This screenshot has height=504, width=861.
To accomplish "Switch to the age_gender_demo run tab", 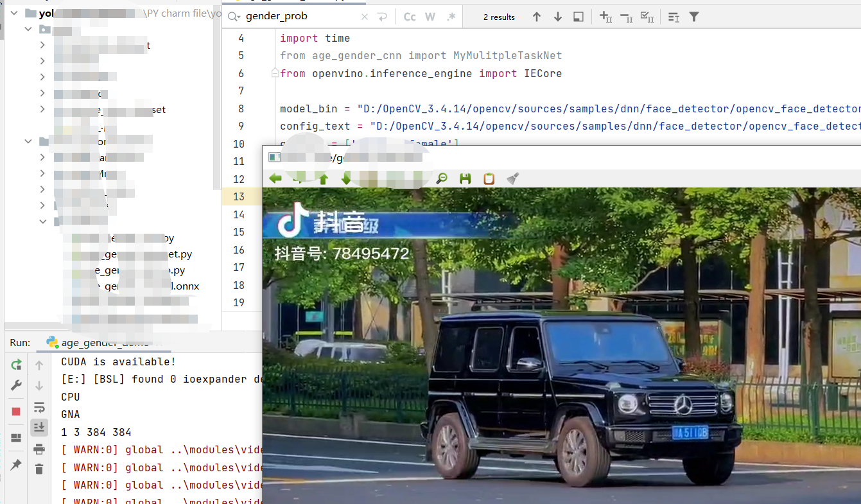I will tap(103, 342).
